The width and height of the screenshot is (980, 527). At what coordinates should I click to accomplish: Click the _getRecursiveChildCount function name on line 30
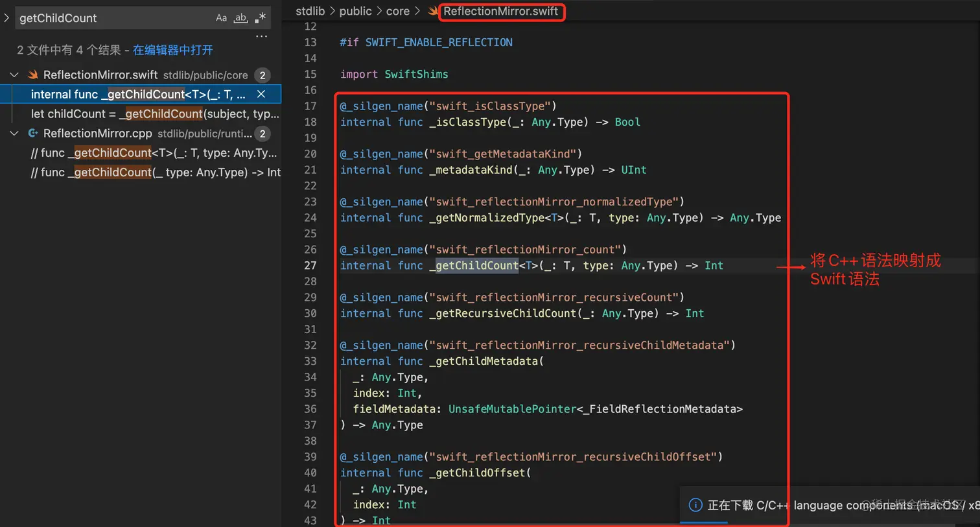coord(502,314)
